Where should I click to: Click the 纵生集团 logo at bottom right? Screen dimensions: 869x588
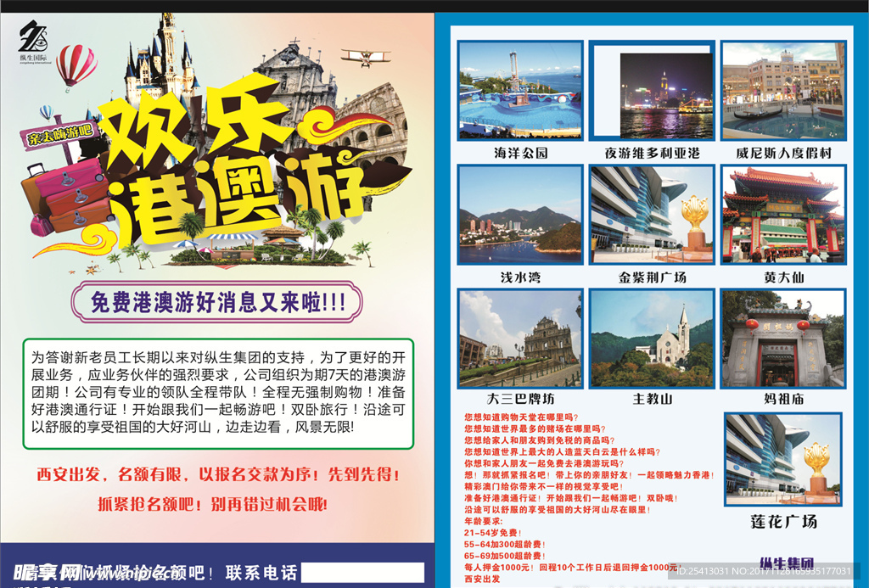787,563
